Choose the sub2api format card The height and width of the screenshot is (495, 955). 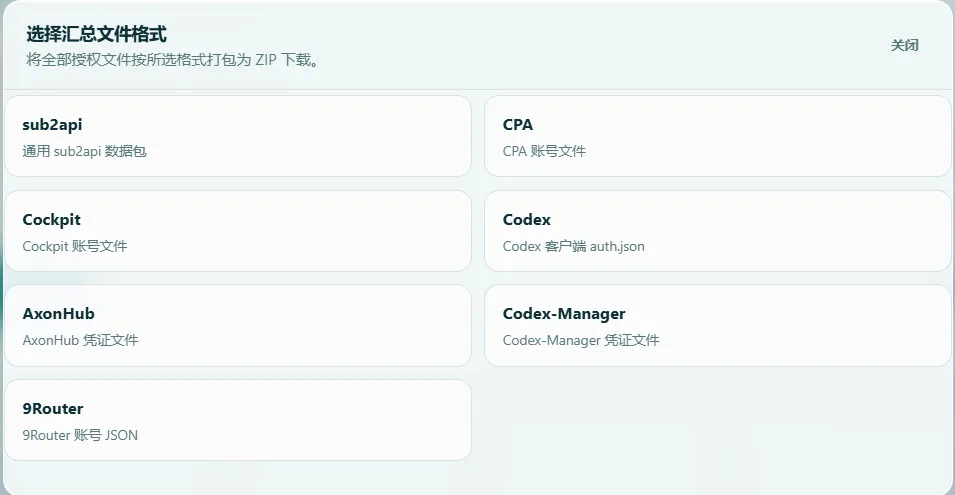pyautogui.click(x=238, y=136)
